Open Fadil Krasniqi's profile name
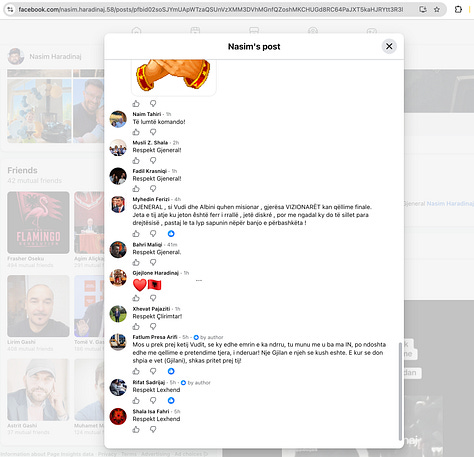 pos(150,171)
